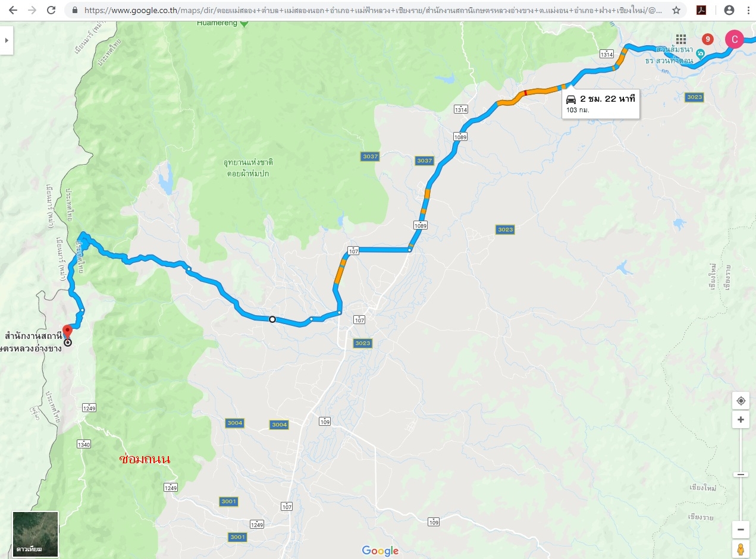Screen dimensions: 756x559
Task: Open the Chrome profile avatar icon
Action: [729, 10]
